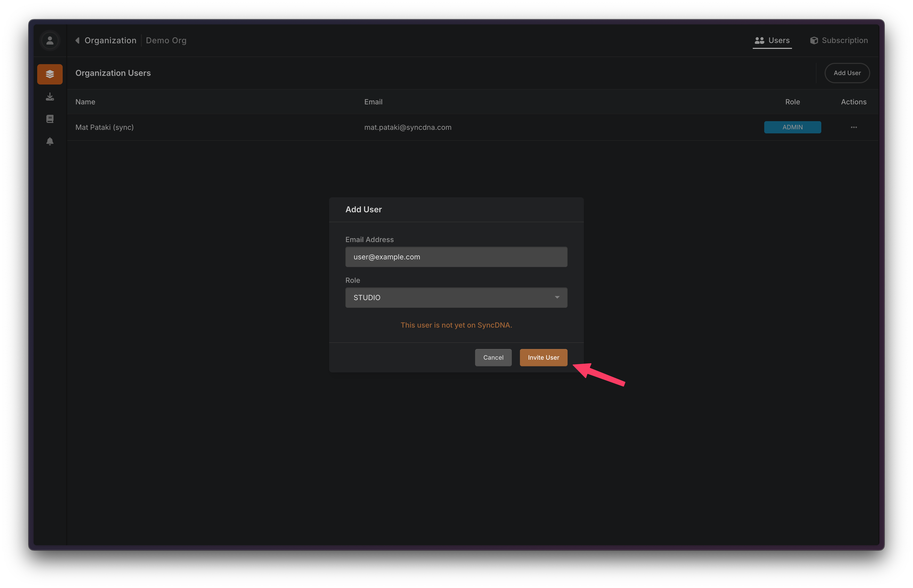The height and width of the screenshot is (588, 913).
Task: Click the Name column header
Action: 85,102
